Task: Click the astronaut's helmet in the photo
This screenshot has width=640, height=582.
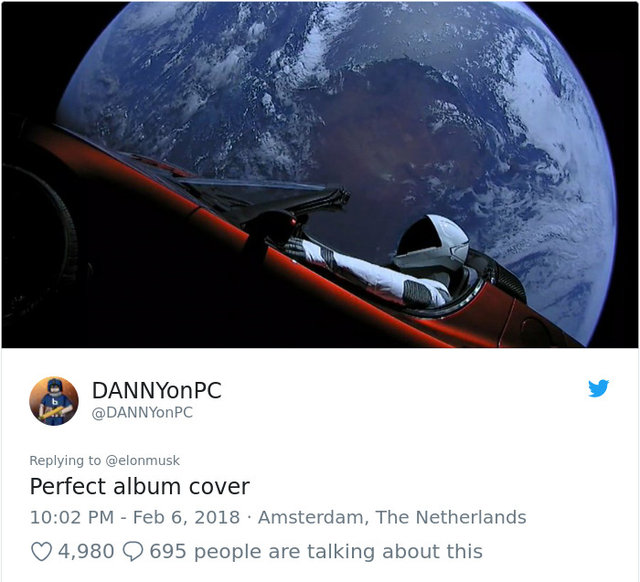Action: 432,242
